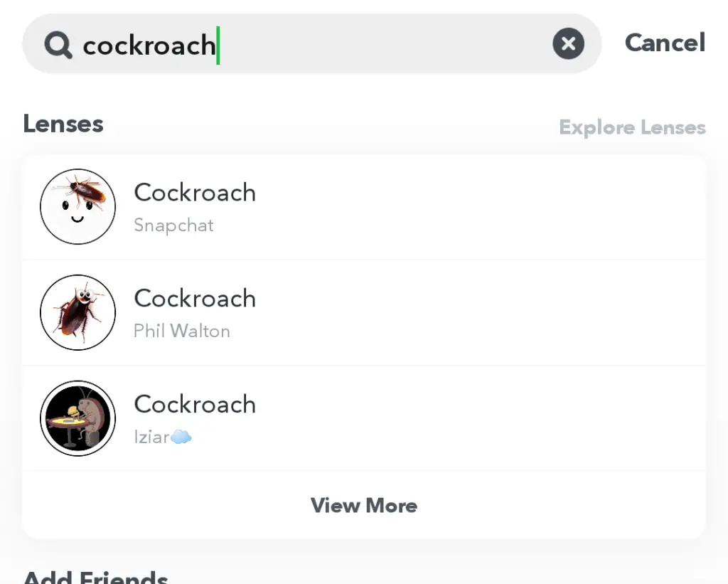The width and height of the screenshot is (728, 584).
Task: Tap the cockroach eating at table thumbnail
Action: (x=77, y=418)
